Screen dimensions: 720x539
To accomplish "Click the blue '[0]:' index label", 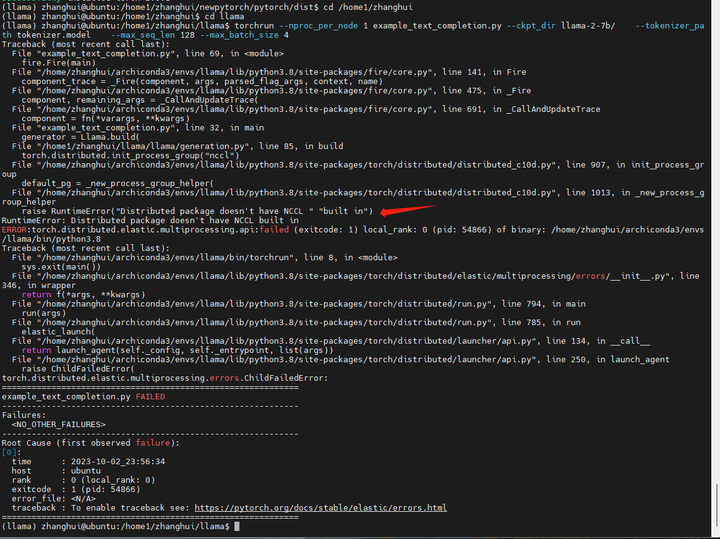I will coord(11,452).
